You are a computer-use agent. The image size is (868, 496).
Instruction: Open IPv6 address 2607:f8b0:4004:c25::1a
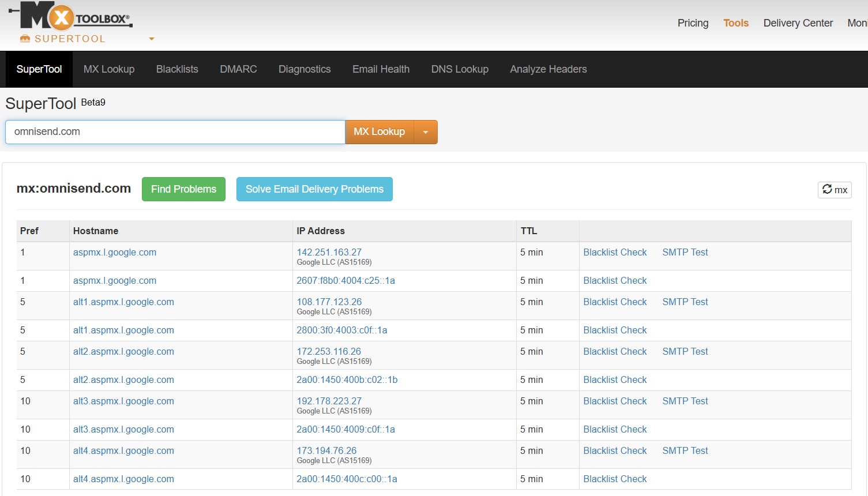point(346,280)
